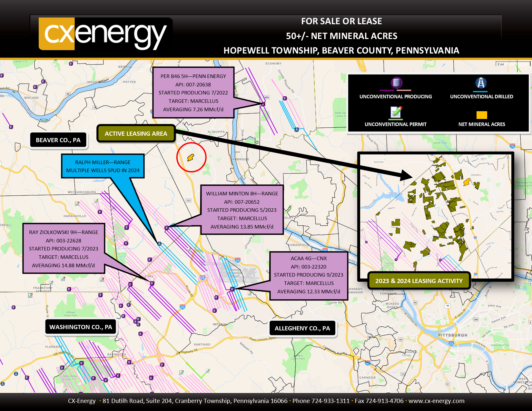Click the 2023 & 2024 Leasing Activity label
The width and height of the screenshot is (532, 411).
[419, 281]
